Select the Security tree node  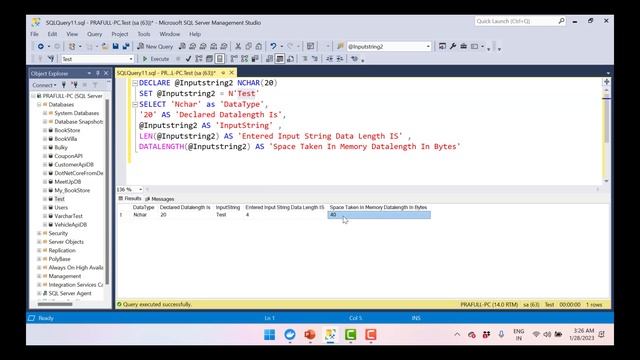tap(58, 233)
